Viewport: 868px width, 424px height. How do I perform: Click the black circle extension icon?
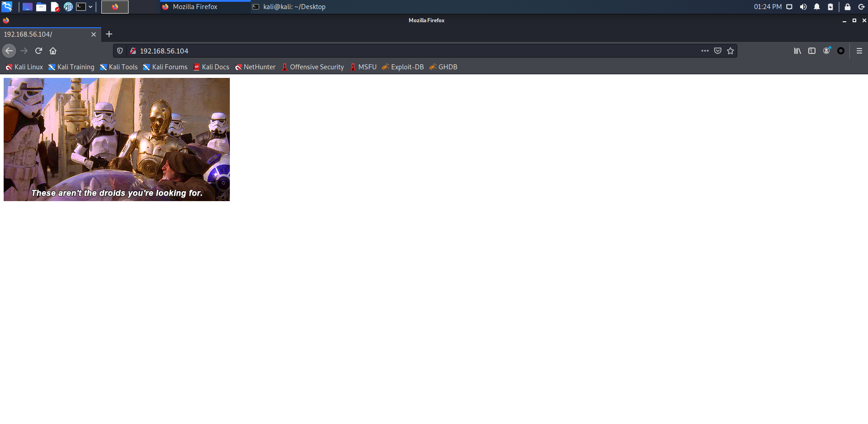(x=841, y=51)
